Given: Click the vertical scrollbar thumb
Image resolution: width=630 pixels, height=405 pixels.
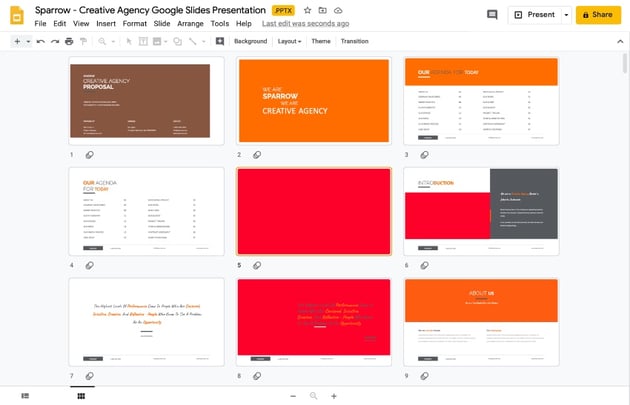Looking at the screenshot, I should (x=625, y=63).
